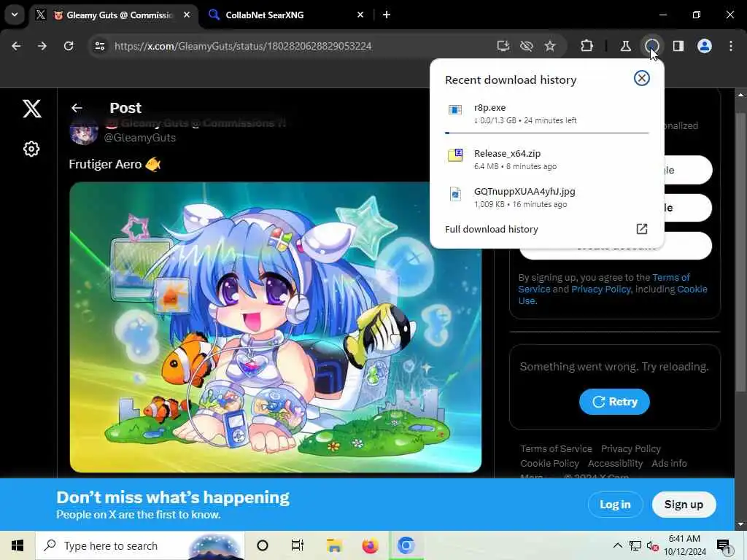Open the tab search dropdown arrow
Image resolution: width=747 pixels, height=560 pixels.
[15, 15]
